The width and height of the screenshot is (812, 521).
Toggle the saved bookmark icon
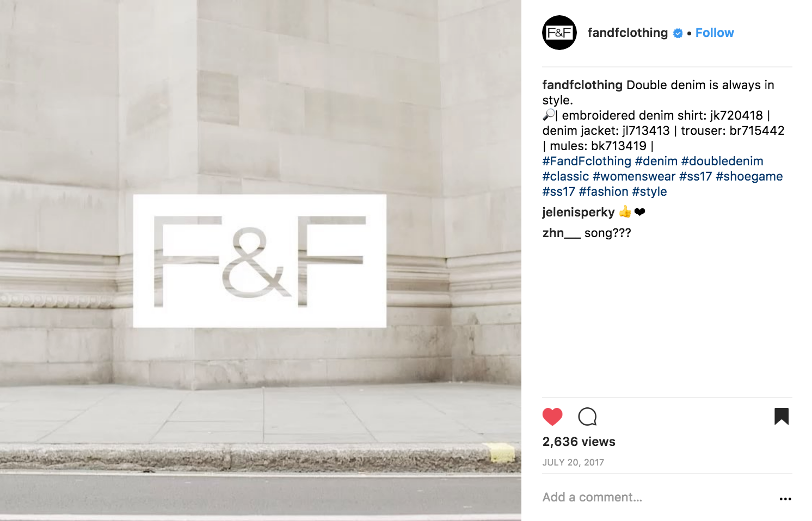[782, 416]
